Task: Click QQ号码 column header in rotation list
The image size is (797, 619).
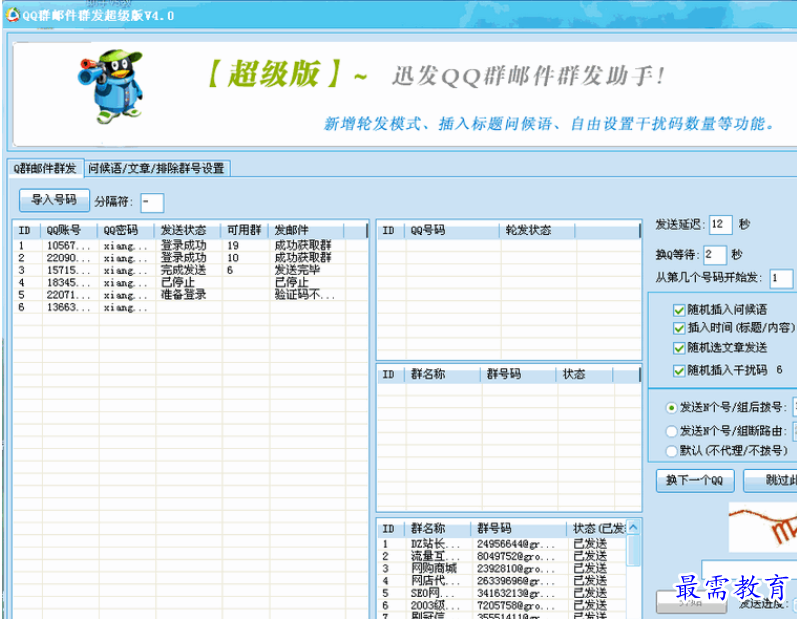Action: pos(452,230)
